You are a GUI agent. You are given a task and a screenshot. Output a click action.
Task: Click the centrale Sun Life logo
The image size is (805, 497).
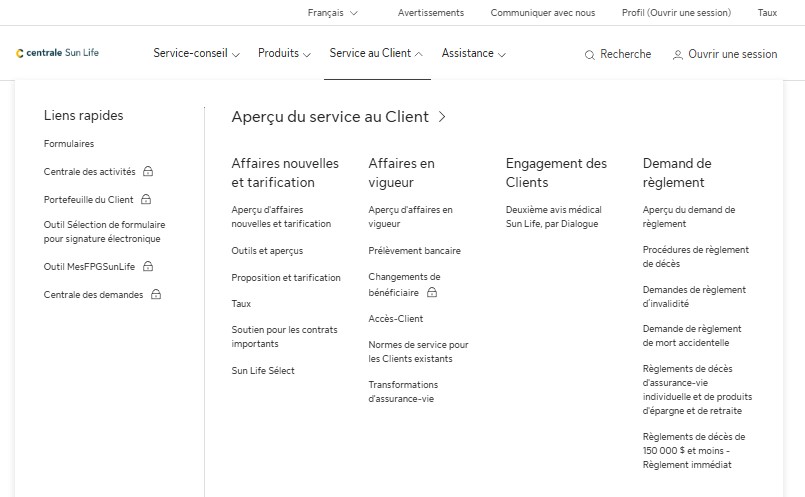pyautogui.click(x=57, y=53)
